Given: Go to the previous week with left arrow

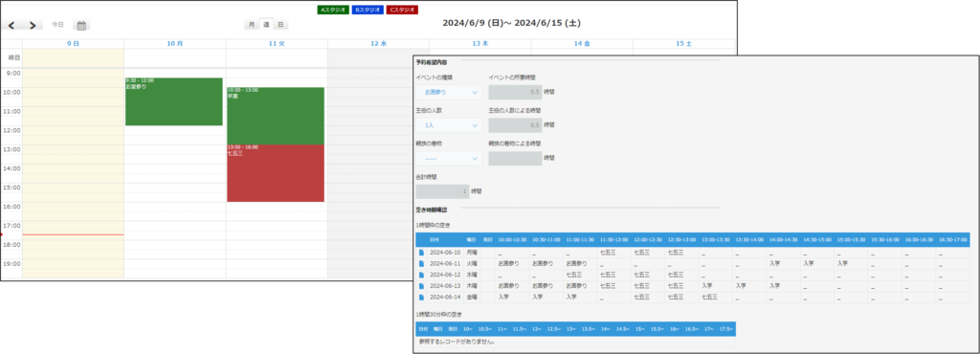Looking at the screenshot, I should pos(11,25).
